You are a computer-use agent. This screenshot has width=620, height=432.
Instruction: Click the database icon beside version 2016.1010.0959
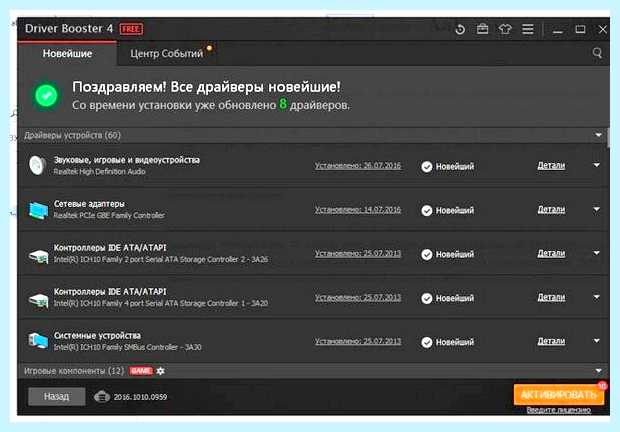tap(102, 396)
